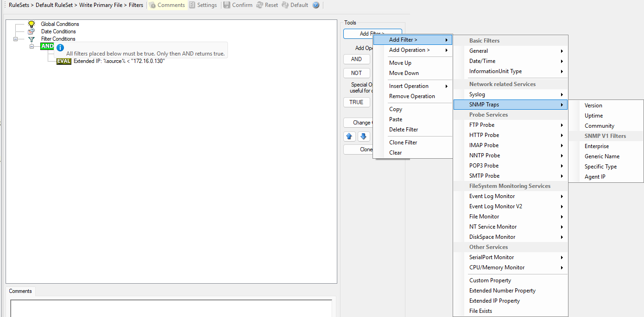This screenshot has height=317, width=644.
Task: Choose Paste in context menu
Action: 413,119
